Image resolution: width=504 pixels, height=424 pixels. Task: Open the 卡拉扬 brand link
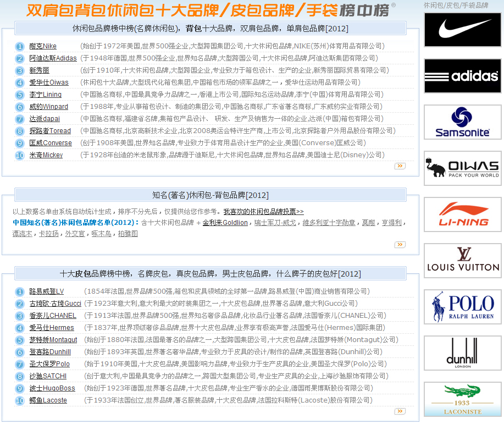[48, 234]
